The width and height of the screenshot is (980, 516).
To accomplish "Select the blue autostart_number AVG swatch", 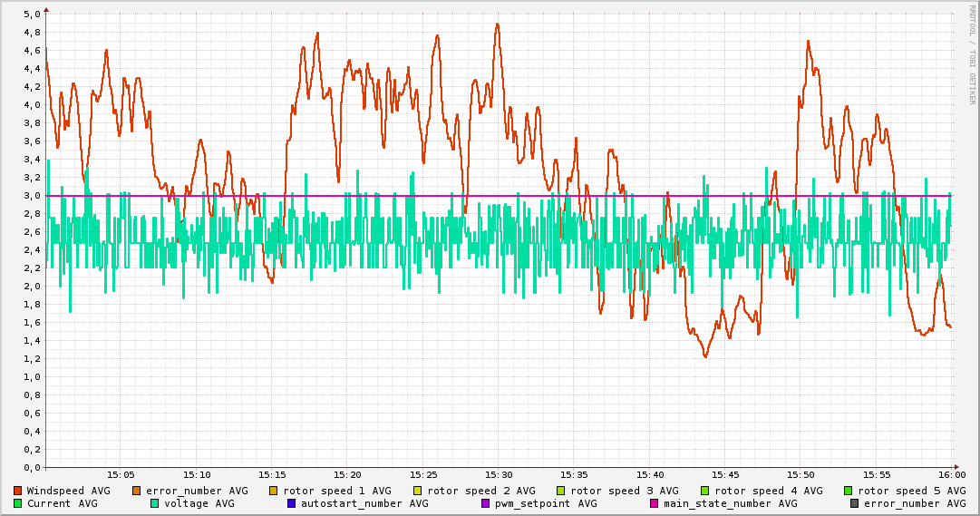I will point(292,503).
